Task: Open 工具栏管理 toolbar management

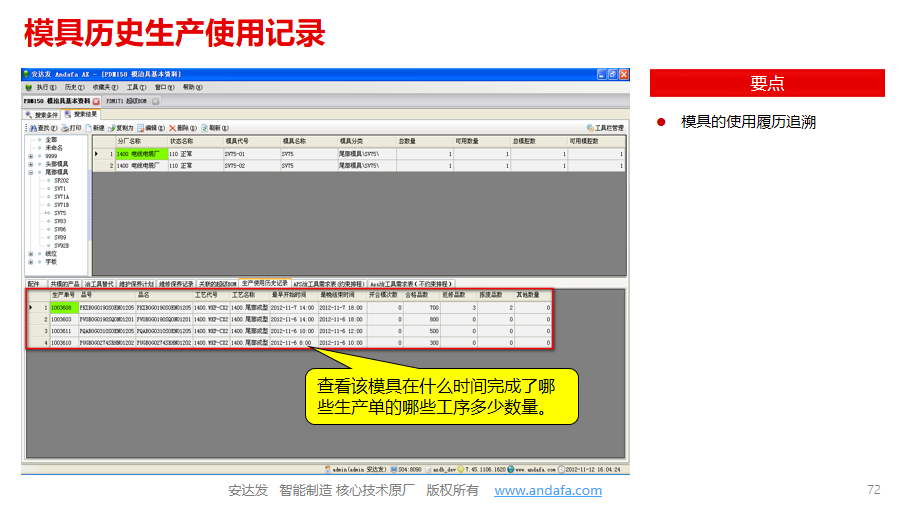Action: point(605,128)
